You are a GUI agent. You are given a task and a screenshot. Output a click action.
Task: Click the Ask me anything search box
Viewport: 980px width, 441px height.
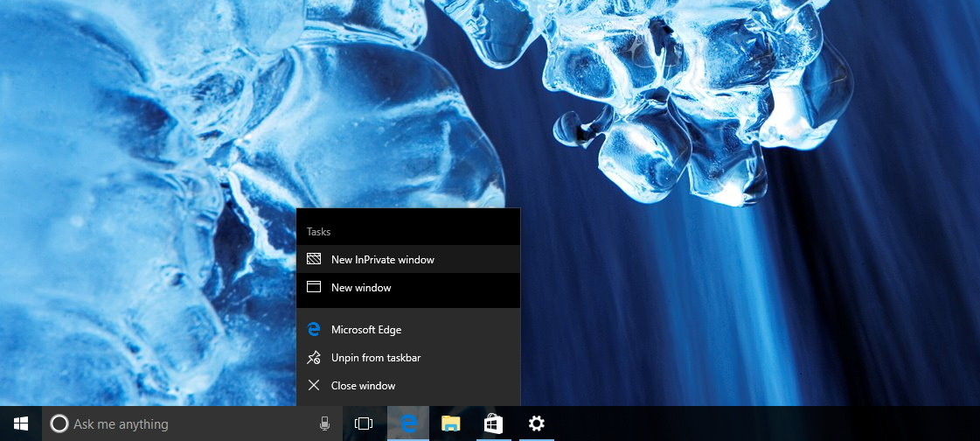tap(191, 423)
